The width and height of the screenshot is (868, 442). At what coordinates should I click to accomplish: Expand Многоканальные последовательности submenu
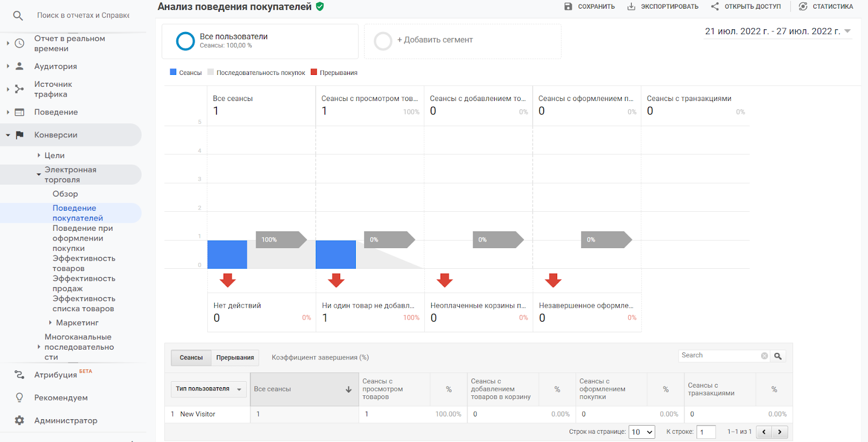[x=39, y=347]
